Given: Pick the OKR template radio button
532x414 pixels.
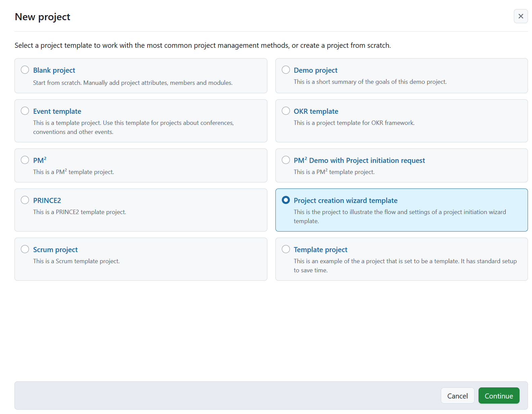Looking at the screenshot, I should (286, 111).
